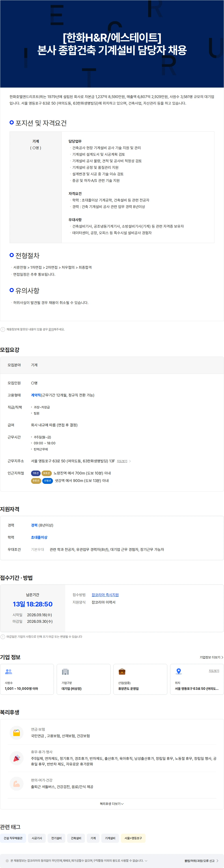
Task: Select the 기계설비 tag
Action: (x=110, y=838)
